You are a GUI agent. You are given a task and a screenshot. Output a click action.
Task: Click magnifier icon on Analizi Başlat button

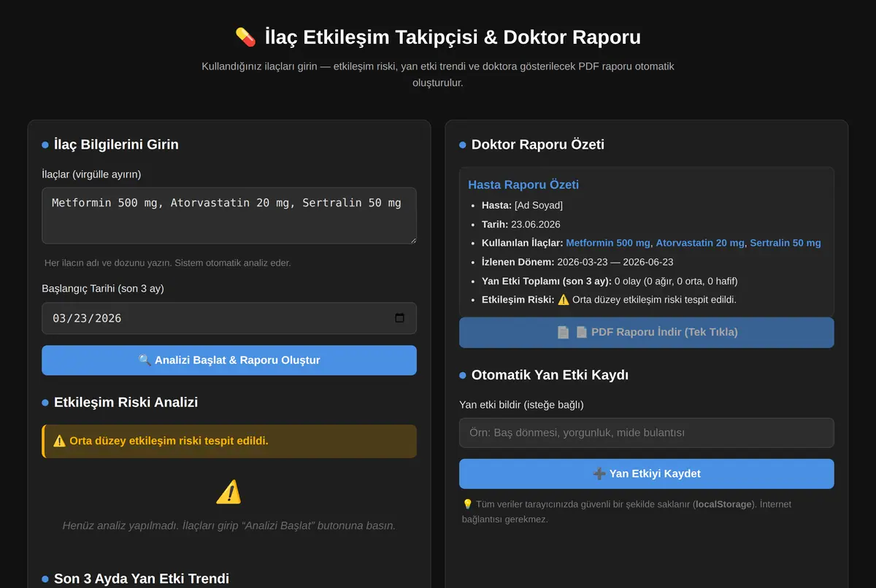(x=145, y=360)
